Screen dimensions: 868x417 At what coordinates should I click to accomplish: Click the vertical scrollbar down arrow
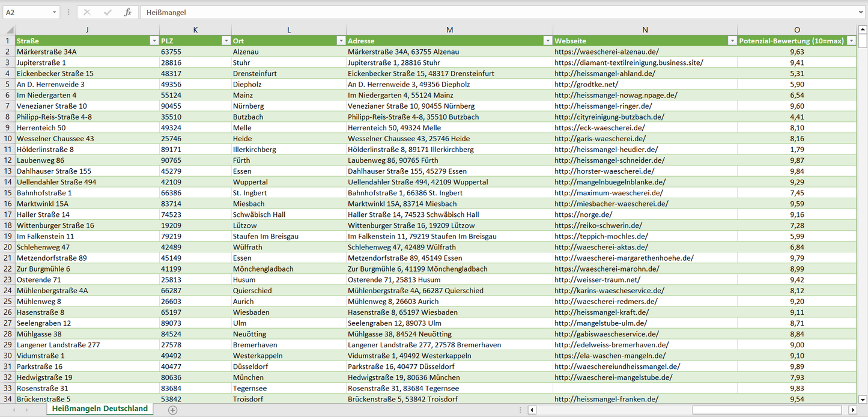(863, 399)
